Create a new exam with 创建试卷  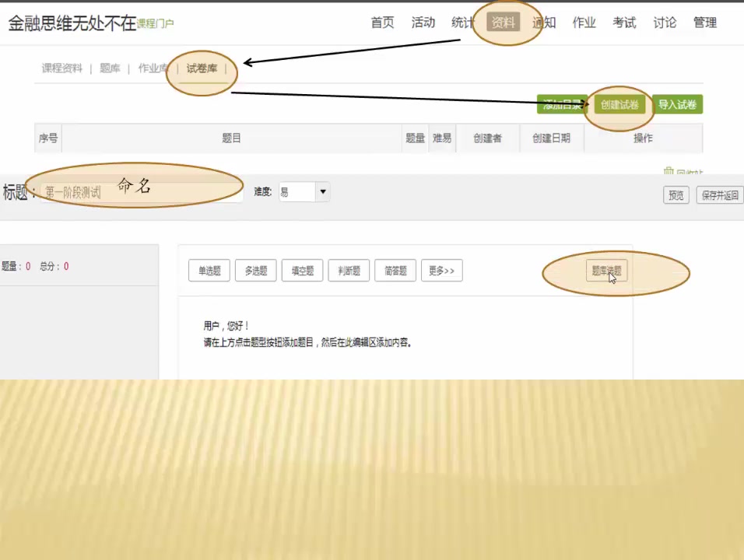(619, 104)
